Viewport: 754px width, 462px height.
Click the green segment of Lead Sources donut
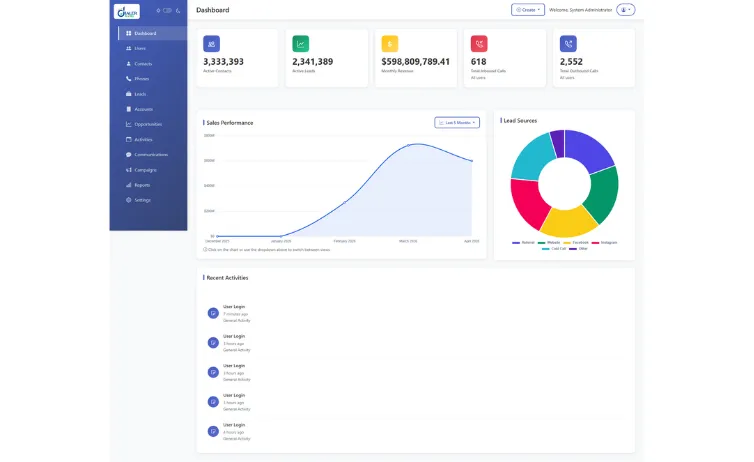(604, 193)
